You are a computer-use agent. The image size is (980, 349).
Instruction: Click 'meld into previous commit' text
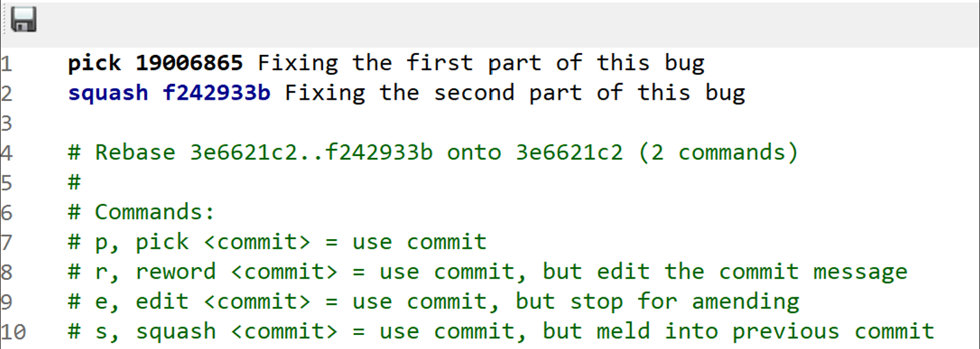[x=765, y=332]
